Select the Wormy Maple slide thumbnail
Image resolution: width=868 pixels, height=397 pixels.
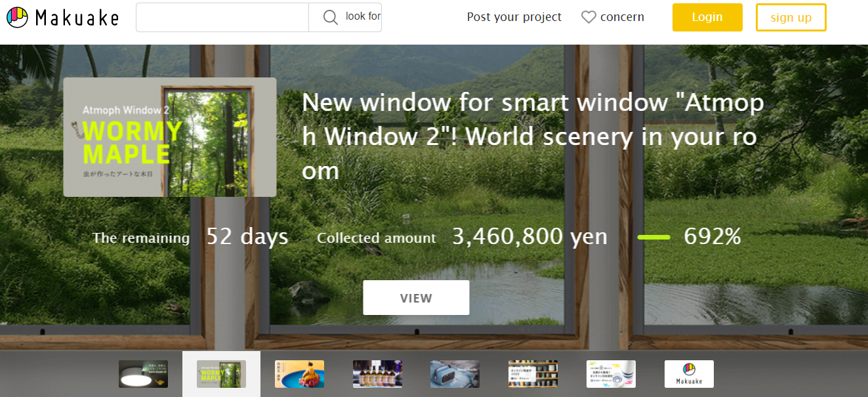click(x=221, y=374)
